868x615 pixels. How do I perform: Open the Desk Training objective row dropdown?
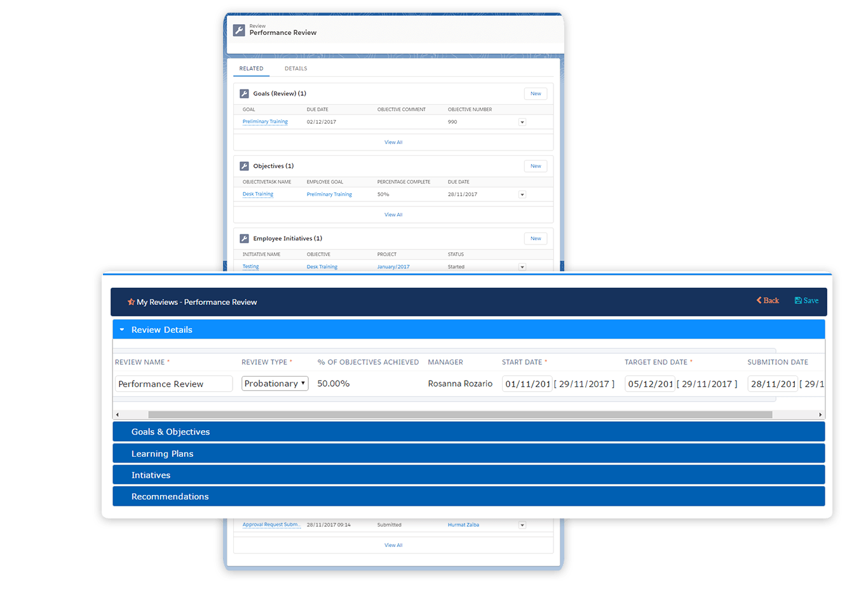click(522, 194)
